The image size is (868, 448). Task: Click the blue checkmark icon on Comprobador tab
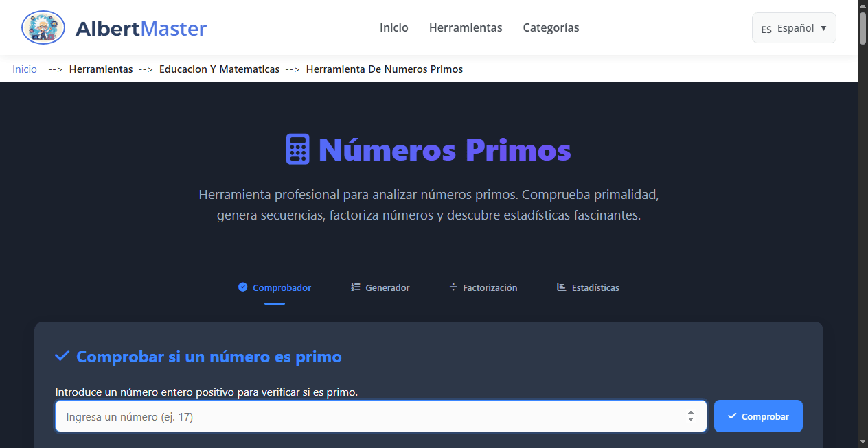click(x=242, y=287)
